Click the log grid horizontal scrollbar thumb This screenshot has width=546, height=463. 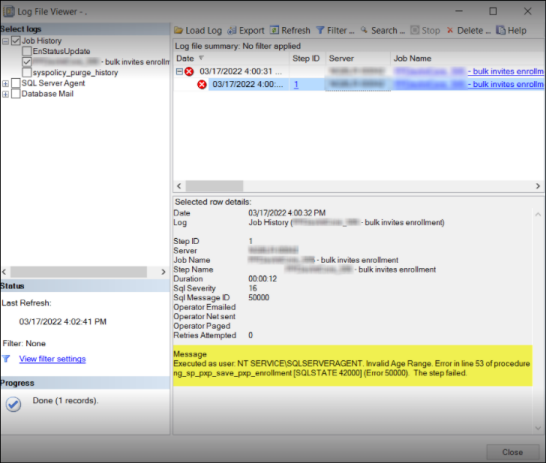click(214, 186)
